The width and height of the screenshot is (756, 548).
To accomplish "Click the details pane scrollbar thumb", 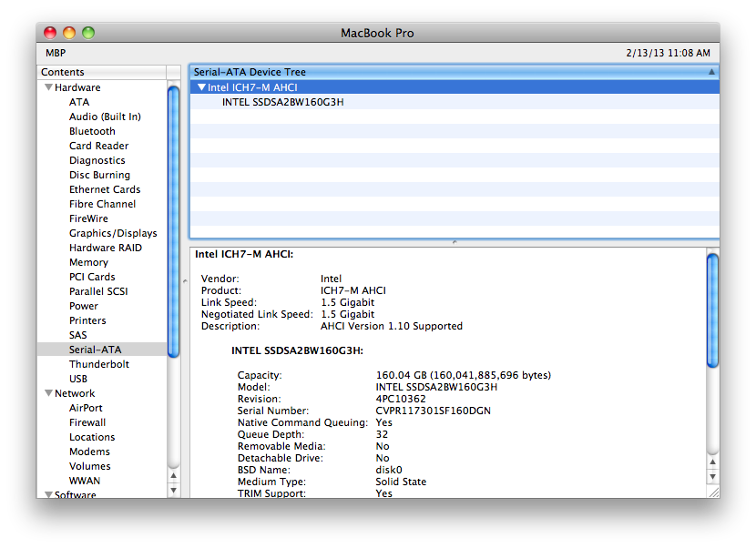I will [x=712, y=311].
